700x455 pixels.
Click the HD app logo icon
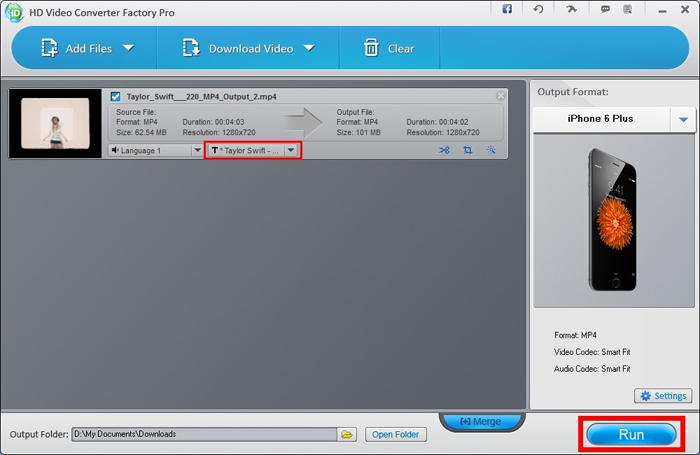pyautogui.click(x=14, y=13)
